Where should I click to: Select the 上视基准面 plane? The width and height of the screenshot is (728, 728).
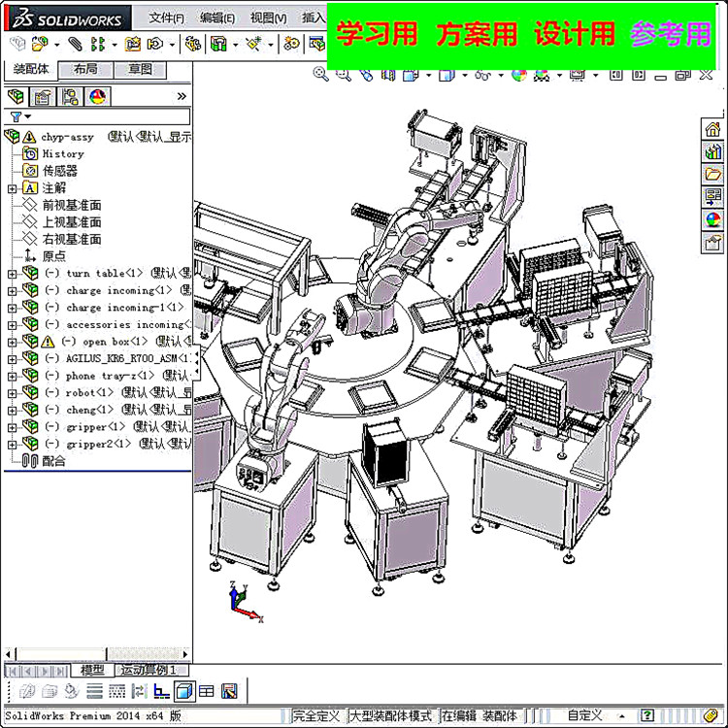[72, 222]
